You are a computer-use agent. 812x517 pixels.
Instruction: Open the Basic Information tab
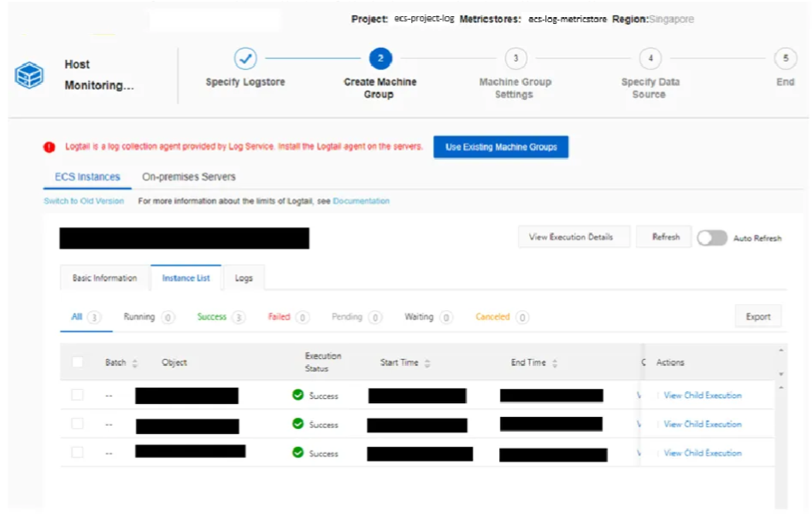click(104, 278)
